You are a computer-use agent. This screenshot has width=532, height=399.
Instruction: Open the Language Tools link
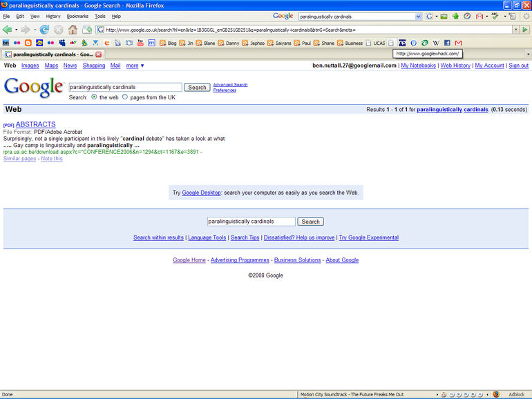point(207,237)
